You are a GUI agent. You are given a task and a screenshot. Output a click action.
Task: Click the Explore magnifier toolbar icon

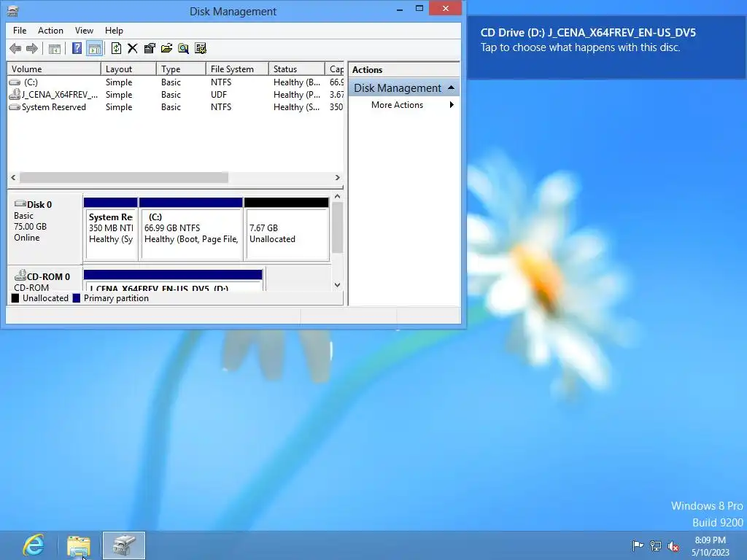tap(183, 48)
